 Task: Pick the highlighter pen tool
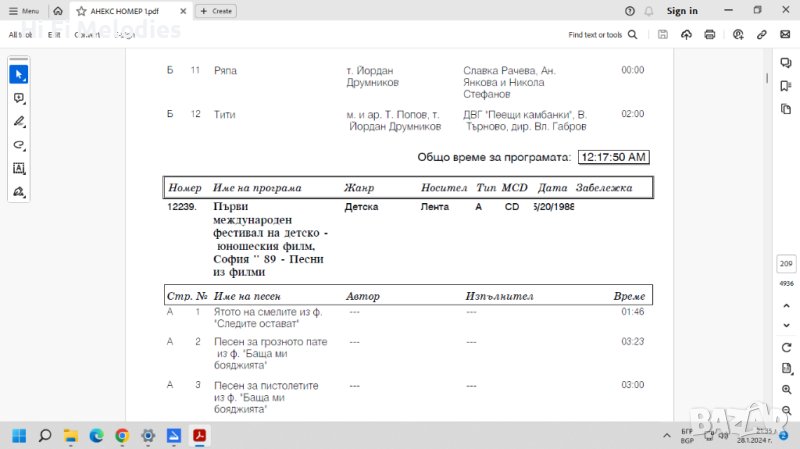[19, 121]
